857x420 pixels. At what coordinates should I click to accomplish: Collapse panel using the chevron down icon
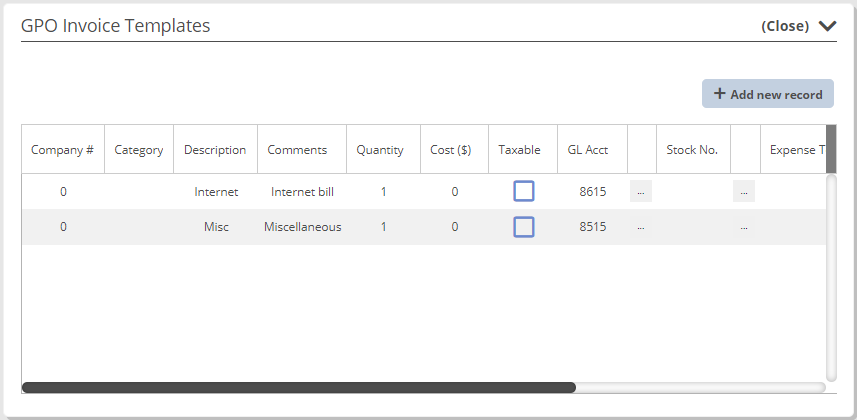pos(827,26)
